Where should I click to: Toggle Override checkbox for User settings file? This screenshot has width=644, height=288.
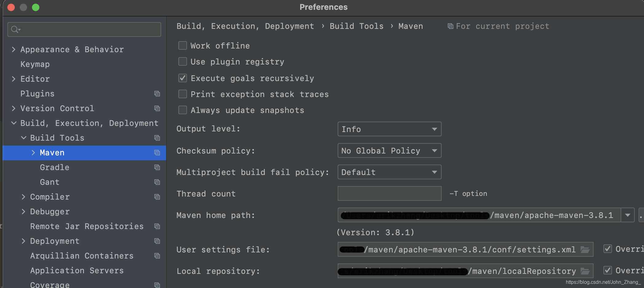[x=608, y=249]
